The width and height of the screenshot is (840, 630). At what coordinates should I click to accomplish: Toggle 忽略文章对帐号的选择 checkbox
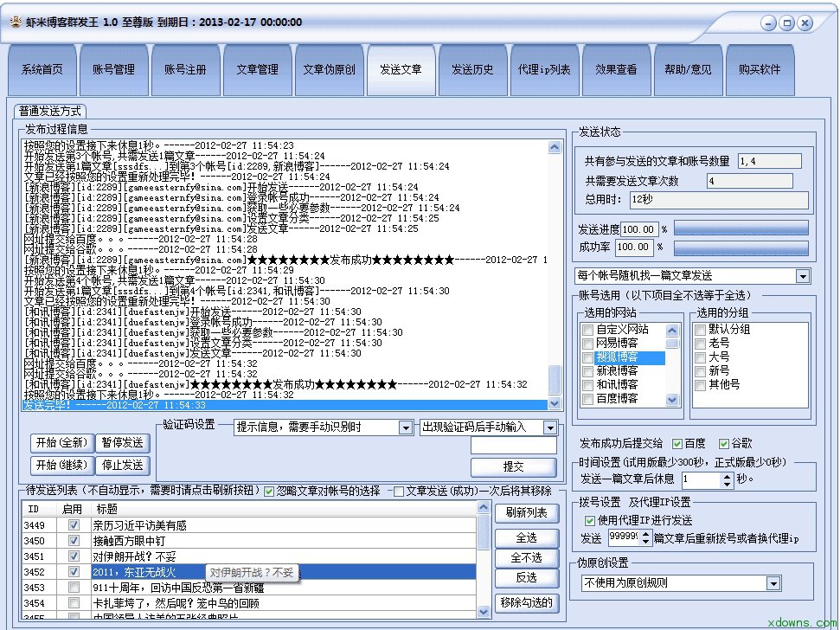tap(269, 492)
